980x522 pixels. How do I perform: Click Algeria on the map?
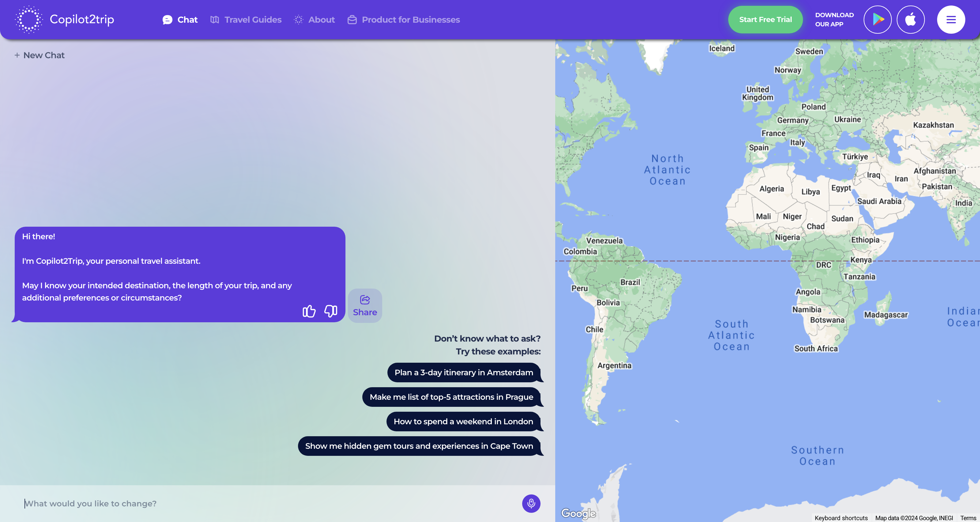click(x=771, y=189)
